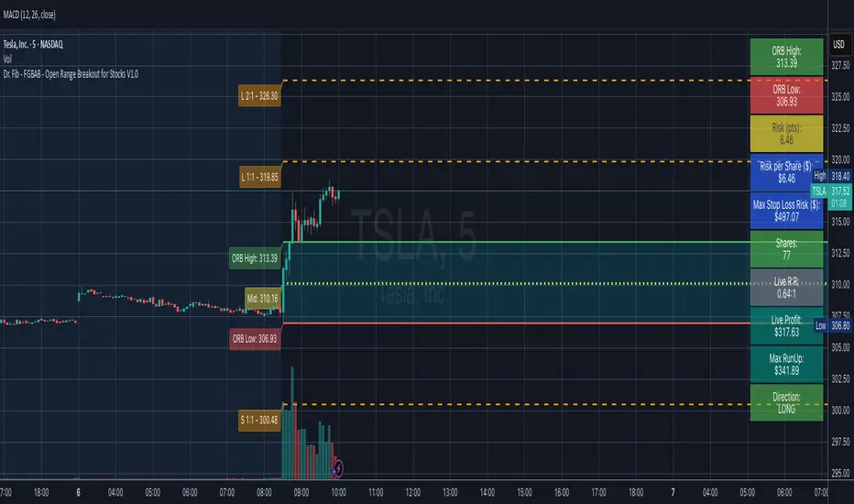This screenshot has width=854, height=504.
Task: Click the 10:00 time axis label
Action: tap(338, 493)
